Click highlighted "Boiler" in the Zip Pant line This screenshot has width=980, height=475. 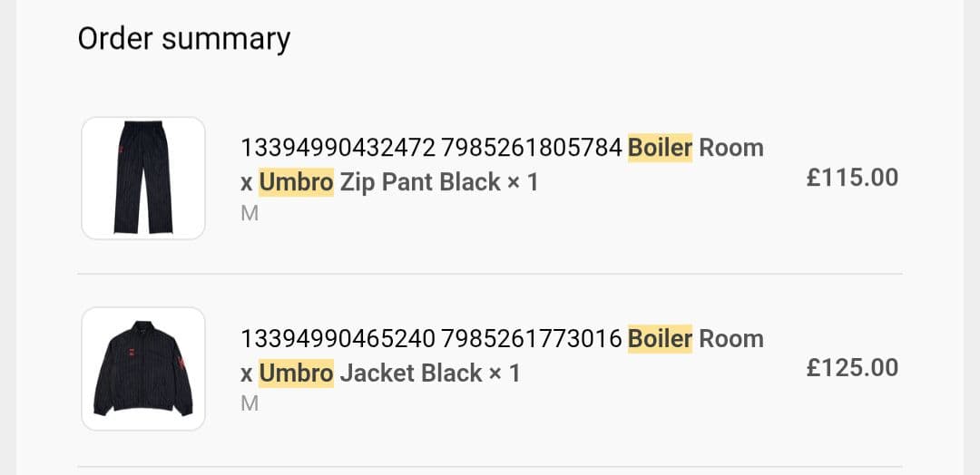click(660, 148)
